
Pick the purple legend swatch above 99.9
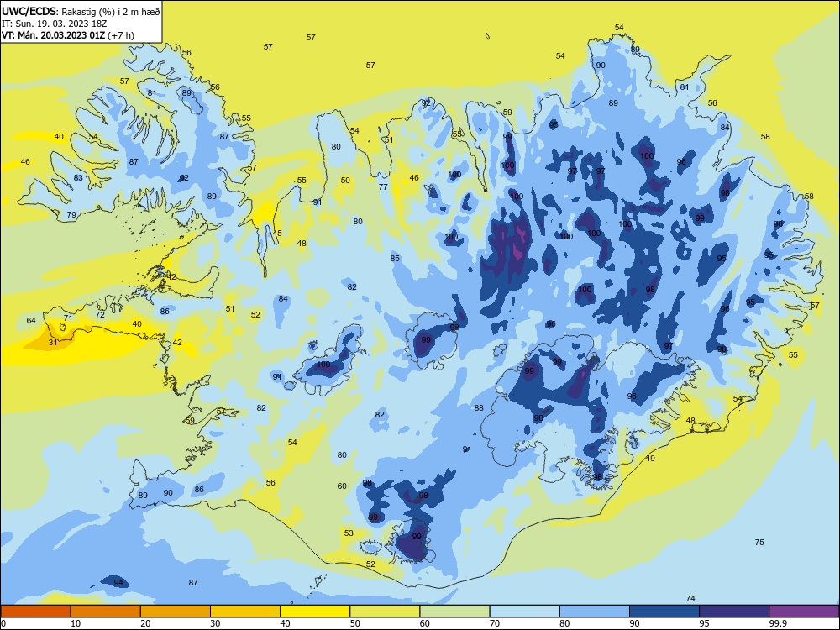[804, 612]
